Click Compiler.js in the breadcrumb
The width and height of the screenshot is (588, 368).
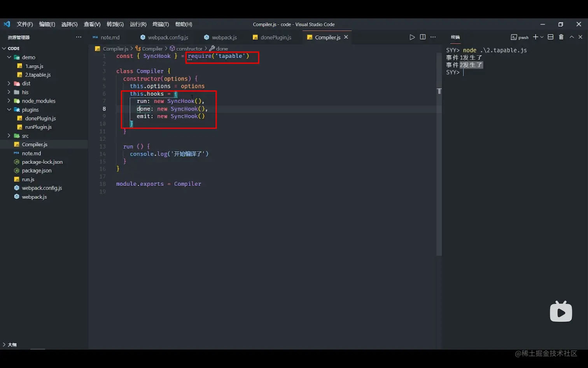tap(115, 49)
